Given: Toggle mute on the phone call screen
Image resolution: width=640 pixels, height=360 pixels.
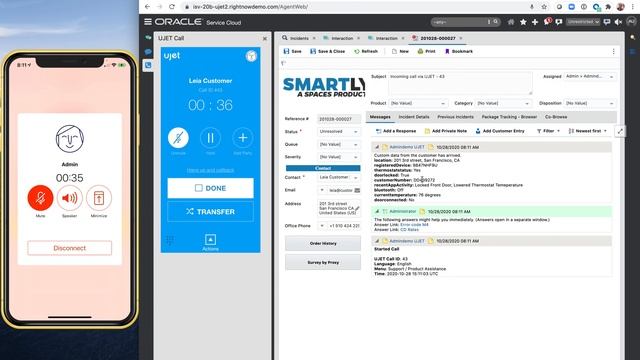Looking at the screenshot, I should coord(40,198).
